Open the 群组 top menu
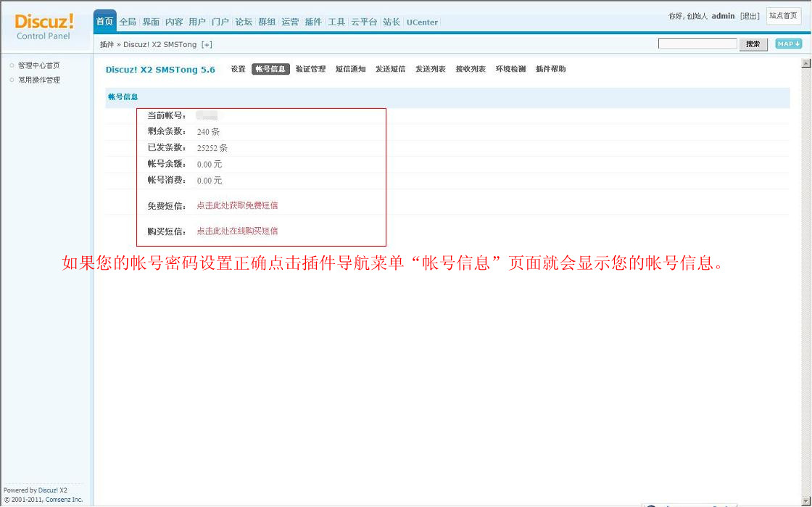 (x=267, y=22)
